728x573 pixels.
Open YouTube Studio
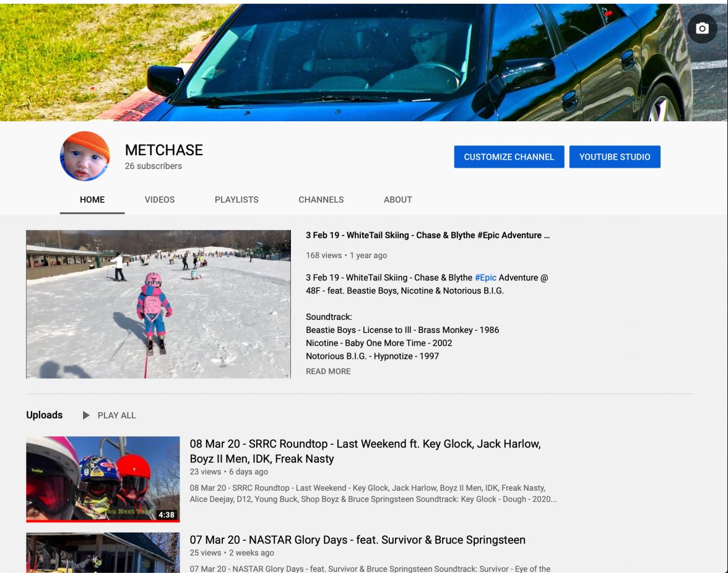[614, 157]
